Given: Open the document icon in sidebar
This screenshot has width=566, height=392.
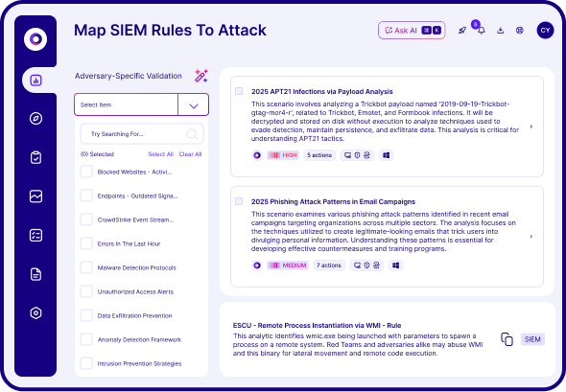Looking at the screenshot, I should click(x=35, y=274).
